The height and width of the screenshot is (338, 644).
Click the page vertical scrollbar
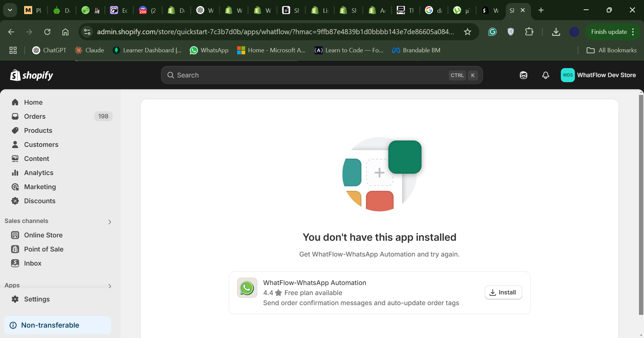[x=641, y=205]
